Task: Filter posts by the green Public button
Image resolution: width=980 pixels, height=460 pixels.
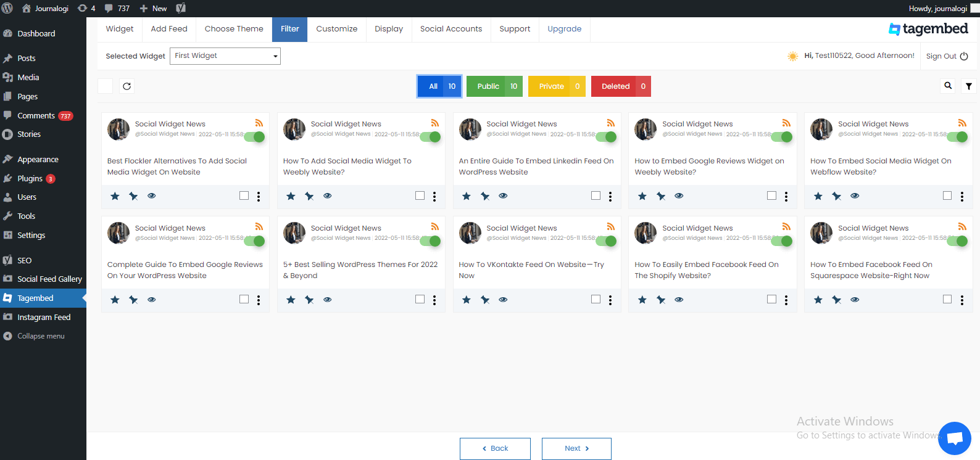Action: point(494,86)
